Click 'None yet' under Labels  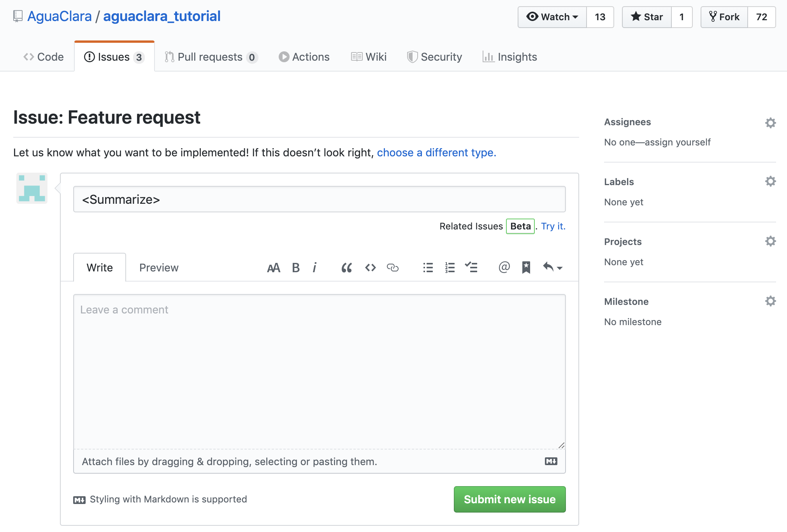624,202
